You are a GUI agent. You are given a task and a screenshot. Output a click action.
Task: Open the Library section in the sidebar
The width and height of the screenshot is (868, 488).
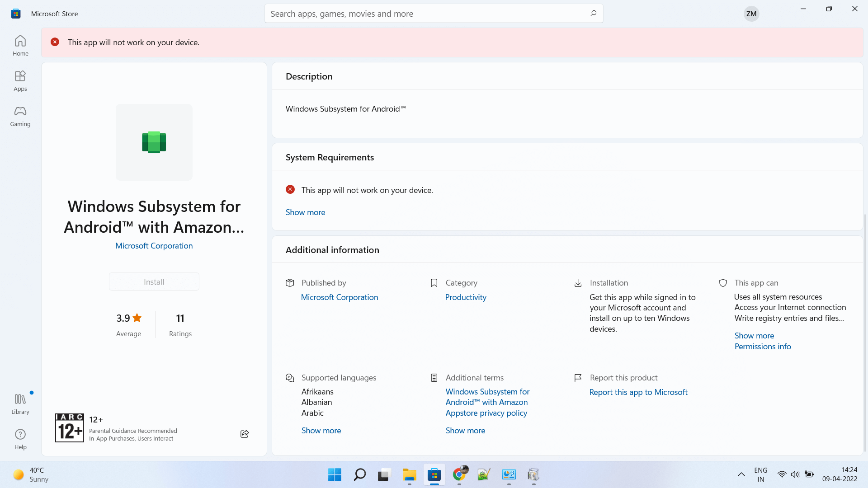click(20, 403)
